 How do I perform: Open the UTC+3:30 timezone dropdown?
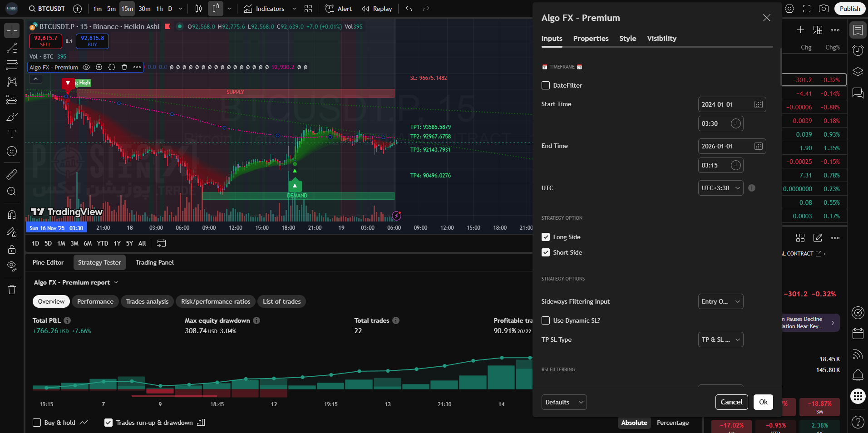click(x=720, y=188)
